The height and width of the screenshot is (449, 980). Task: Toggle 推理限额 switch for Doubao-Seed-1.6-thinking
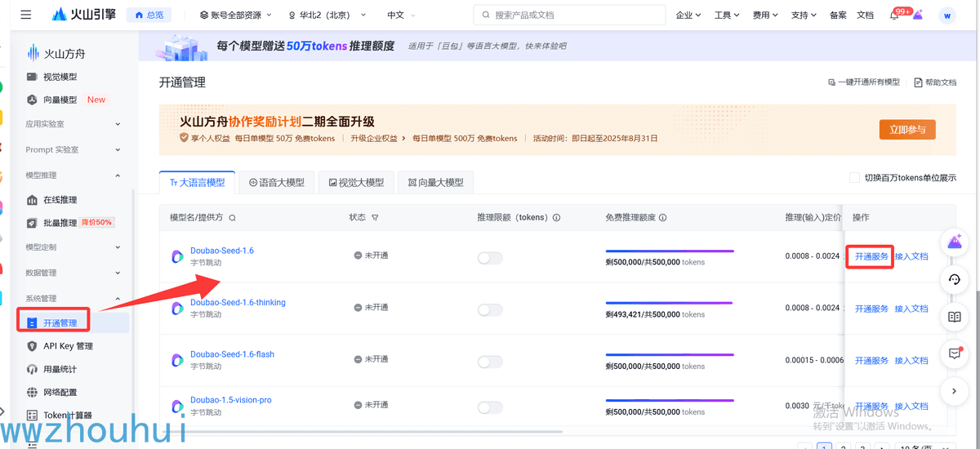click(x=490, y=310)
